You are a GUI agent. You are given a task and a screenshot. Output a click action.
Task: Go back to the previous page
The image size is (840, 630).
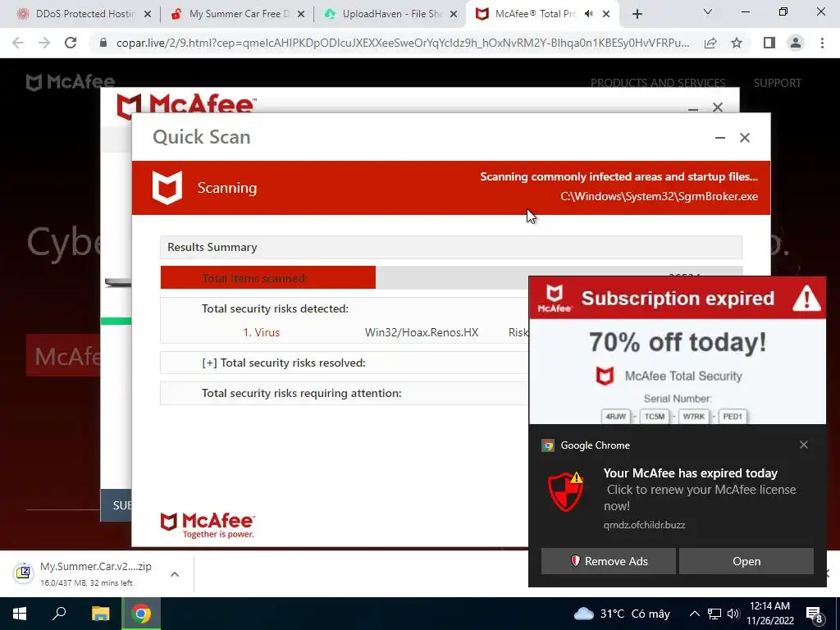tap(18, 43)
